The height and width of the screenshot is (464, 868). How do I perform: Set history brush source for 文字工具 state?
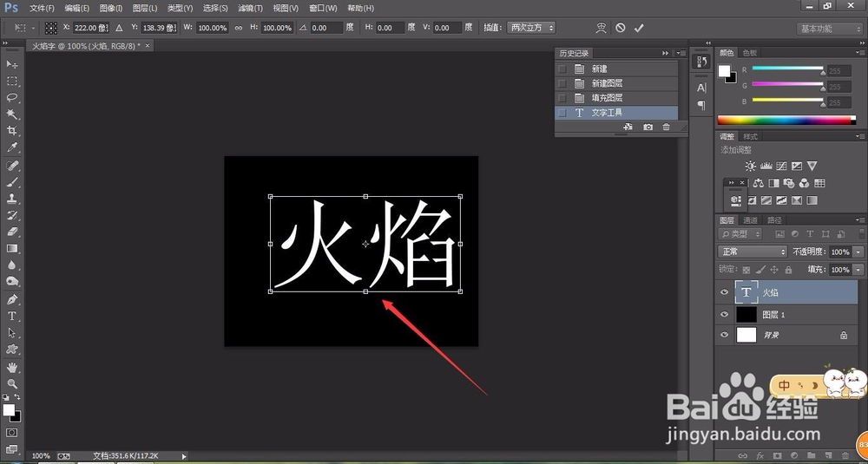562,113
